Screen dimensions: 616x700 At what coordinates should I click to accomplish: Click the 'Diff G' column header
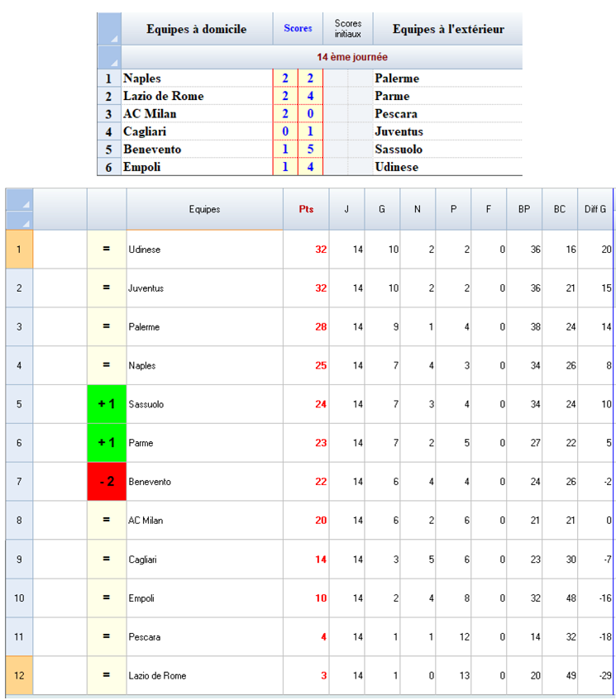pos(596,209)
